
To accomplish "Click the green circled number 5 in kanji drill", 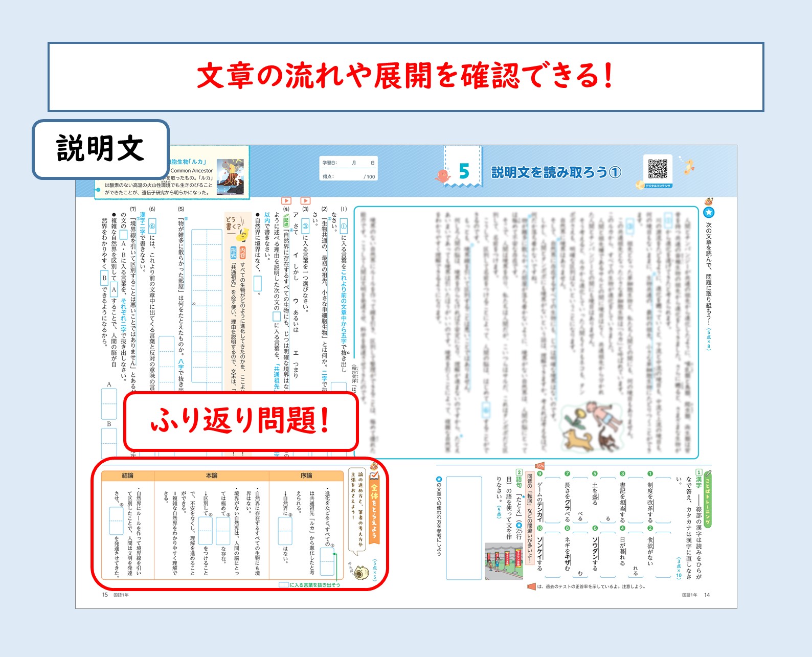I will (595, 474).
